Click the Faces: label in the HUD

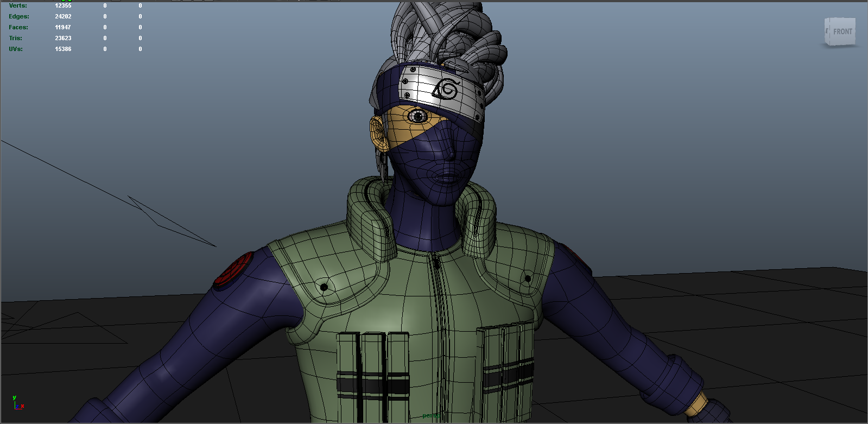[x=18, y=27]
